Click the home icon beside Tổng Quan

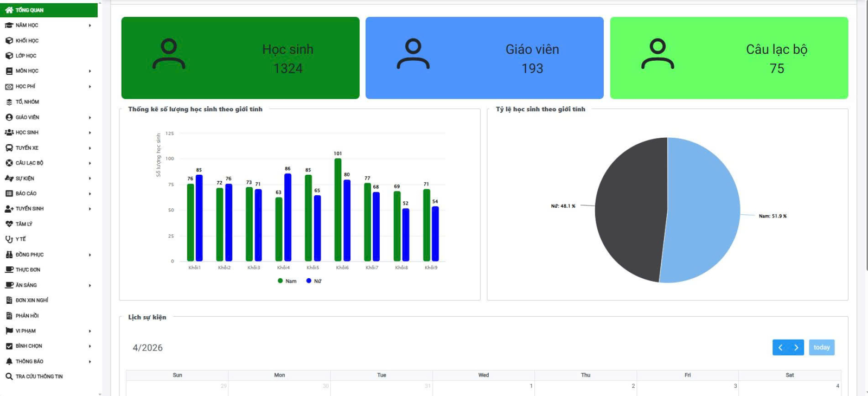pos(9,10)
